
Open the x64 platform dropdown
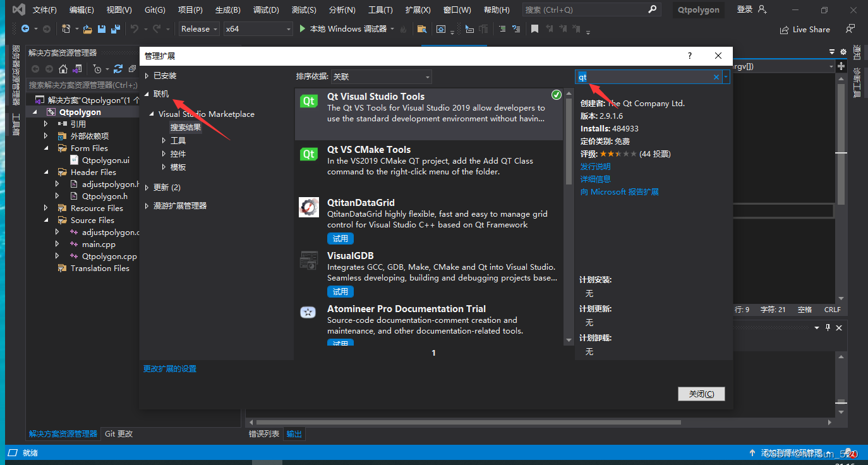259,29
